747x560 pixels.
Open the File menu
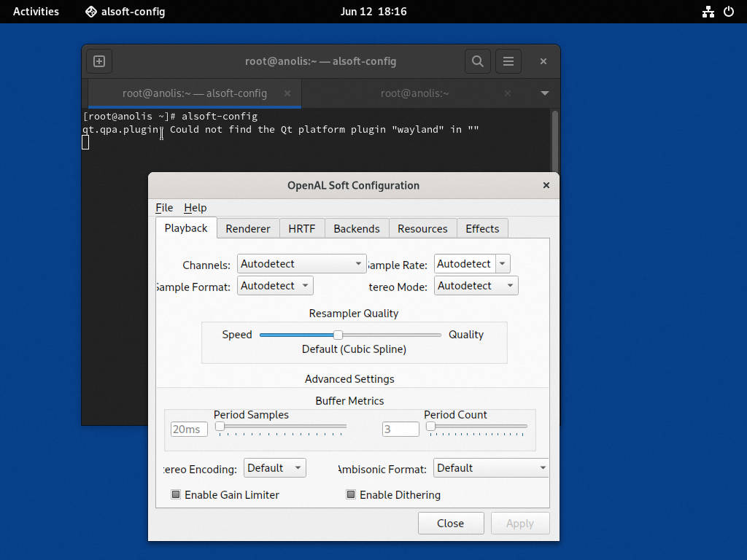[164, 208]
